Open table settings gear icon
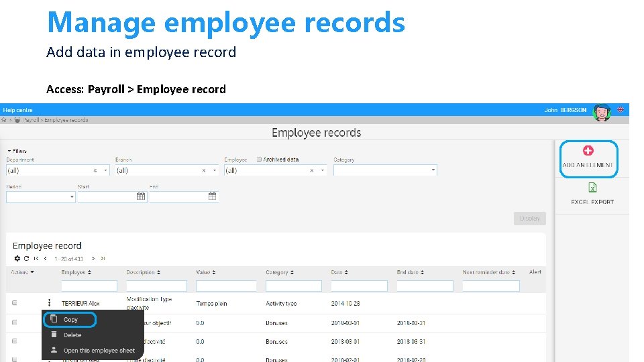This screenshot has height=362, width=644. click(x=17, y=258)
